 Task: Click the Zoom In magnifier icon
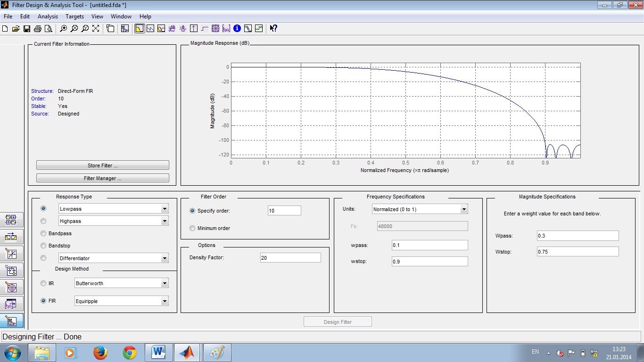(63, 29)
